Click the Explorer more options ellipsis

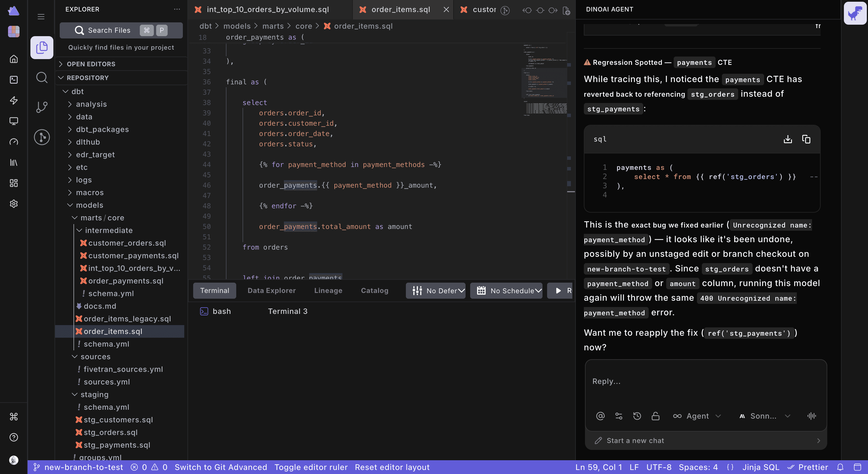click(177, 9)
